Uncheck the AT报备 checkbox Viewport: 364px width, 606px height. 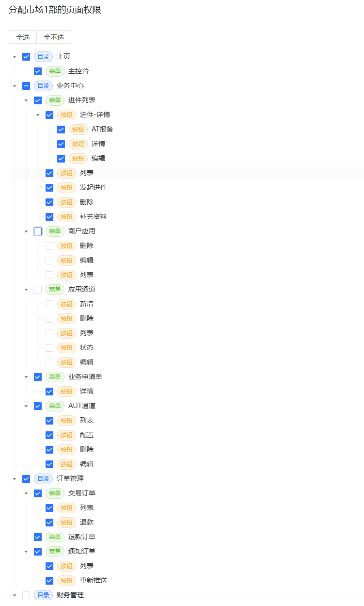pos(61,130)
